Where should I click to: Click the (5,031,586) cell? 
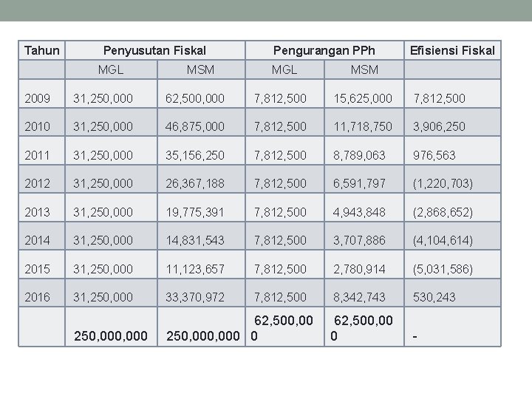(x=443, y=269)
